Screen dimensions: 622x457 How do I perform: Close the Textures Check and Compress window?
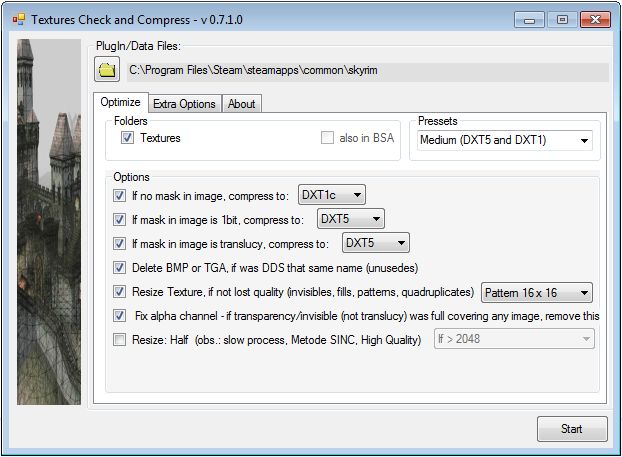tap(592, 18)
